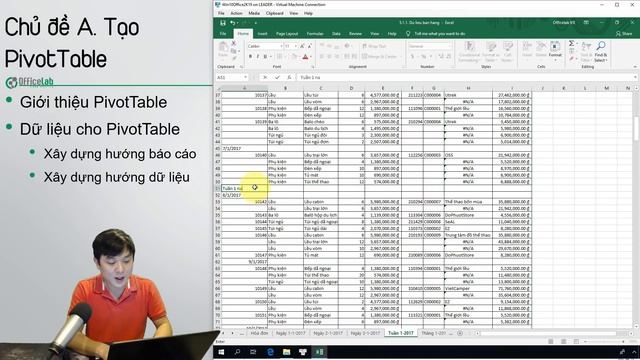Open the Font Color dropdown arrow
Image resolution: width=640 pixels, height=360 pixels.
[311, 57]
